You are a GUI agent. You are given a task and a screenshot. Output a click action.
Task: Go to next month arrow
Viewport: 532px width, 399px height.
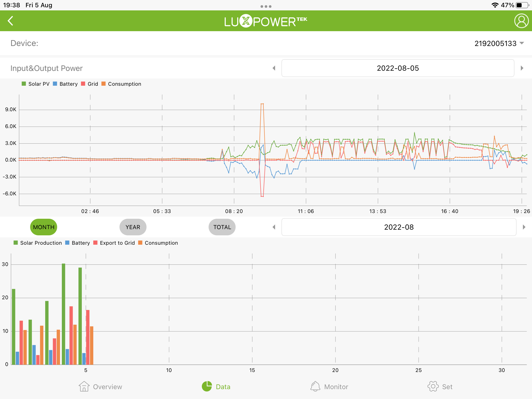(x=524, y=227)
